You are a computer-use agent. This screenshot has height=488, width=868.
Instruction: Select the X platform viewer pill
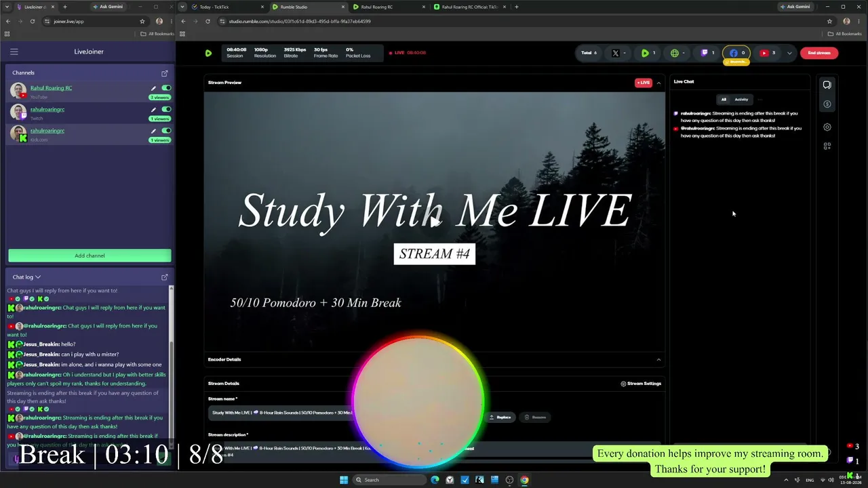click(x=618, y=53)
